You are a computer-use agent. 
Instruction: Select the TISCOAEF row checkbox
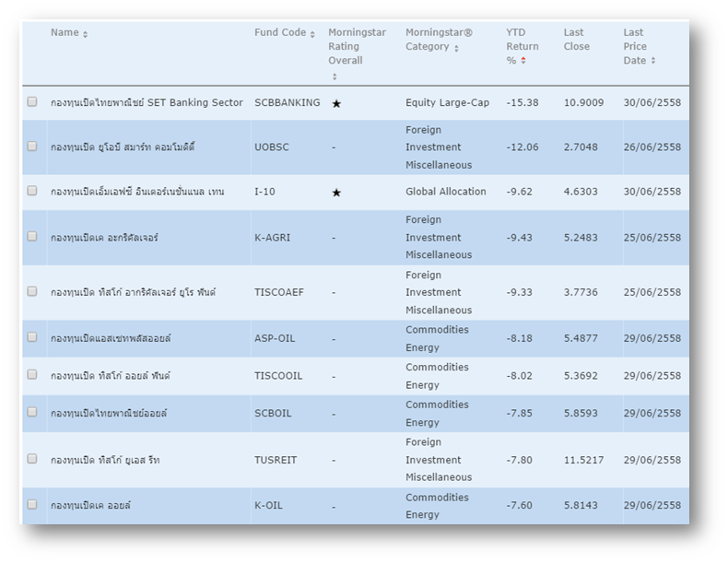pyautogui.click(x=32, y=292)
